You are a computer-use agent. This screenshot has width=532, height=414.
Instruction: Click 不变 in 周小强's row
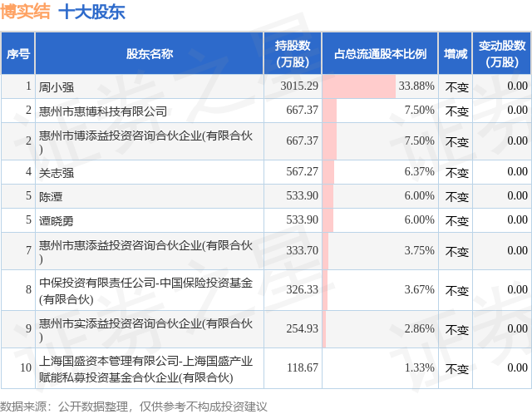[x=456, y=87]
